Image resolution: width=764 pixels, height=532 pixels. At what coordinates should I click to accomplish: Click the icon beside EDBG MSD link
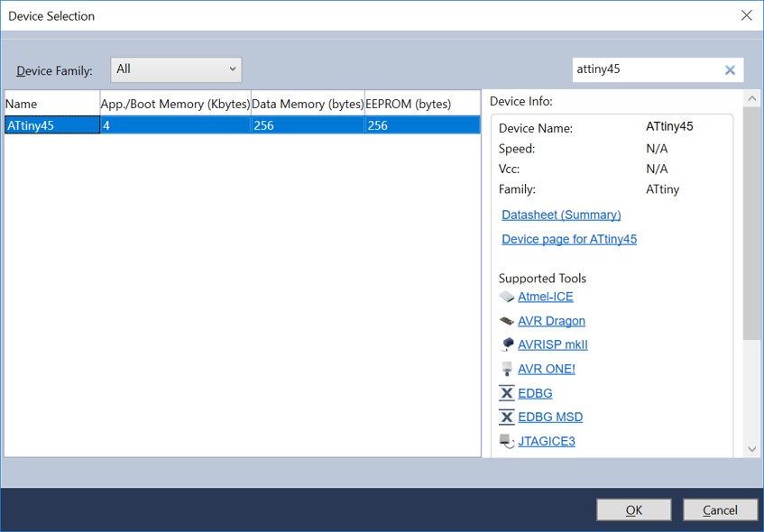[x=507, y=417]
